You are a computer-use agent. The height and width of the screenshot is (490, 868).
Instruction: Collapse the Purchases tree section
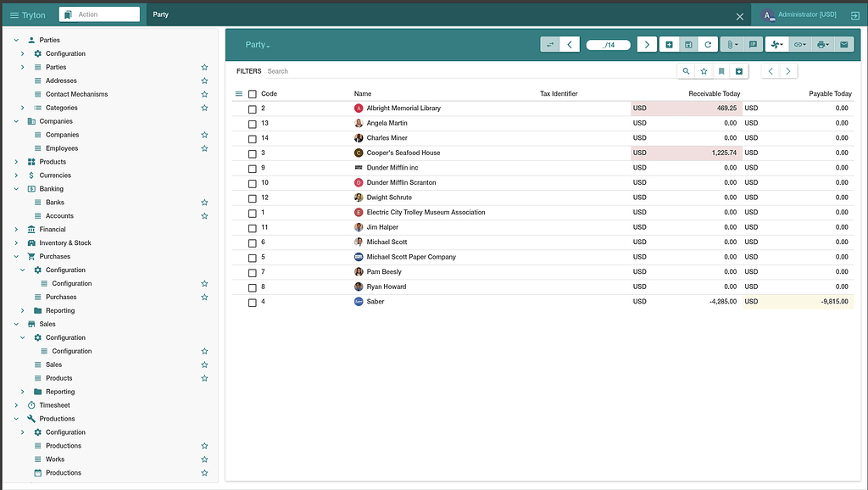(x=14, y=256)
